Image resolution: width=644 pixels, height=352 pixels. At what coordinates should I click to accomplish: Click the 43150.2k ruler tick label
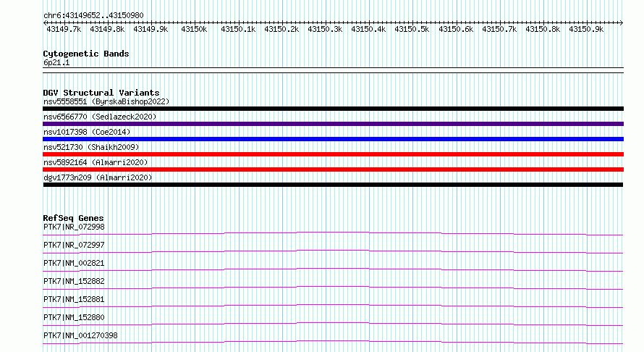[x=281, y=29]
